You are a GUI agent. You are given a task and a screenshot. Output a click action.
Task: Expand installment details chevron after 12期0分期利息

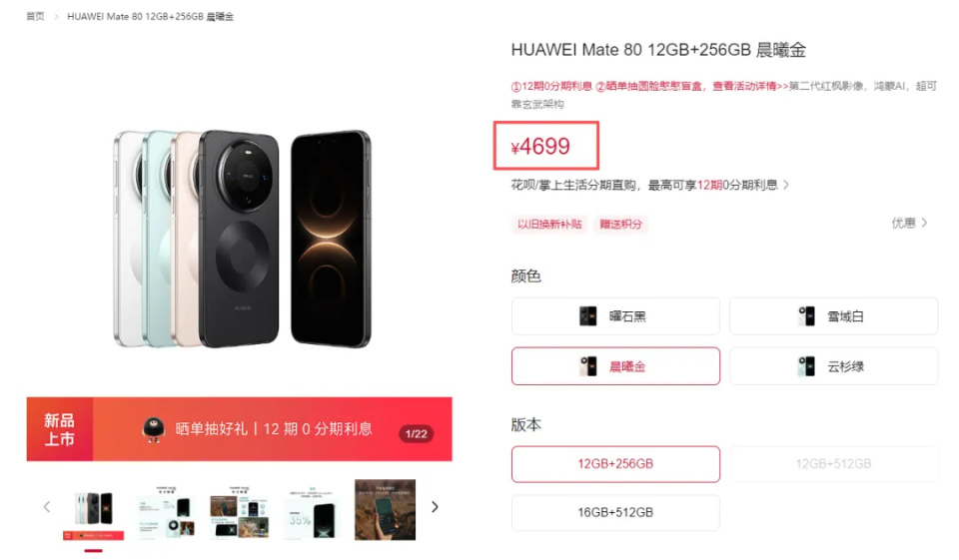click(x=786, y=185)
